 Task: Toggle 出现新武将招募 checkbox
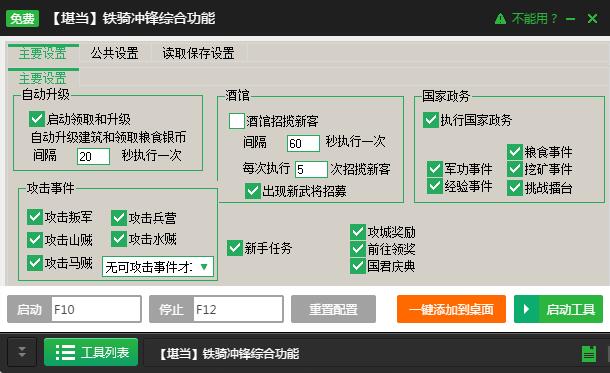253,191
